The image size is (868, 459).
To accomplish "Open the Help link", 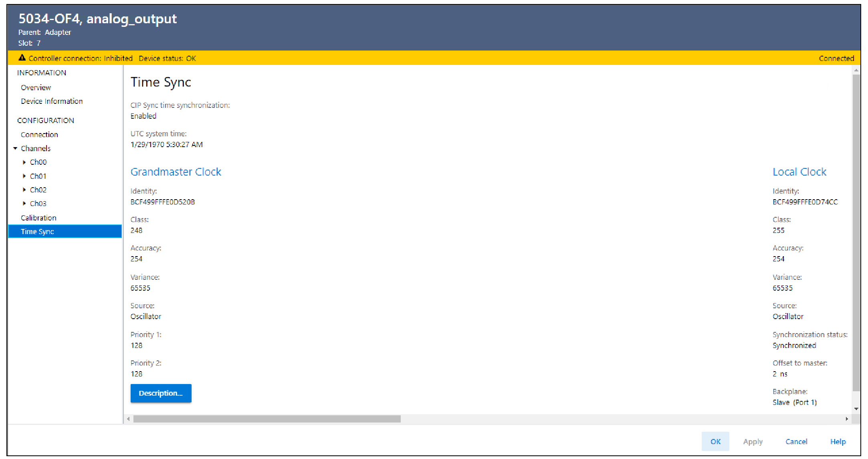I will [838, 441].
